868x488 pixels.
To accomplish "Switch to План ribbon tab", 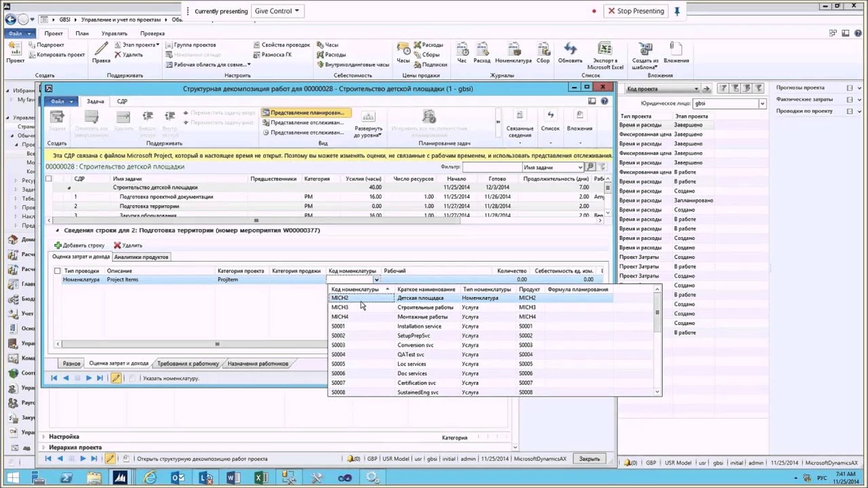I will pos(82,33).
